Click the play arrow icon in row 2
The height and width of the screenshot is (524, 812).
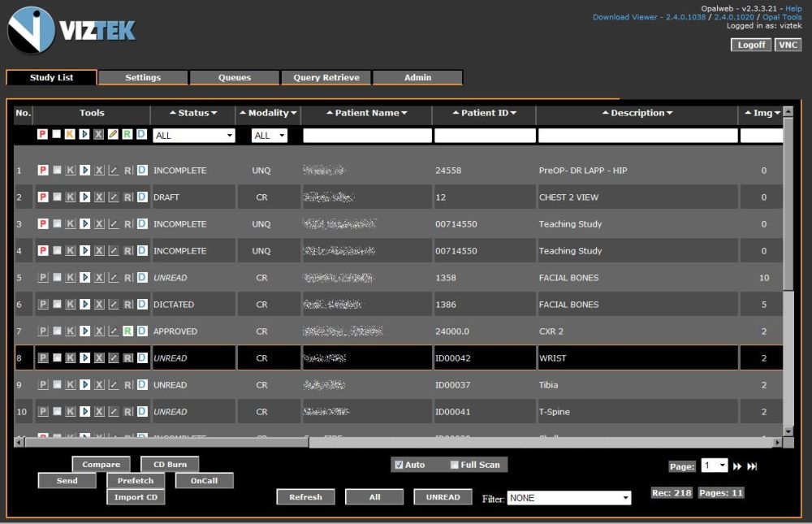coord(85,197)
